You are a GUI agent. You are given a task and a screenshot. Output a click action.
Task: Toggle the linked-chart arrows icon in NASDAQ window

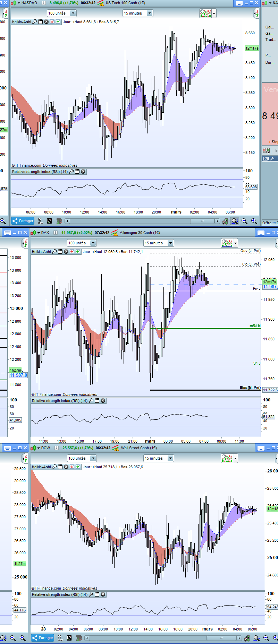coord(256,14)
